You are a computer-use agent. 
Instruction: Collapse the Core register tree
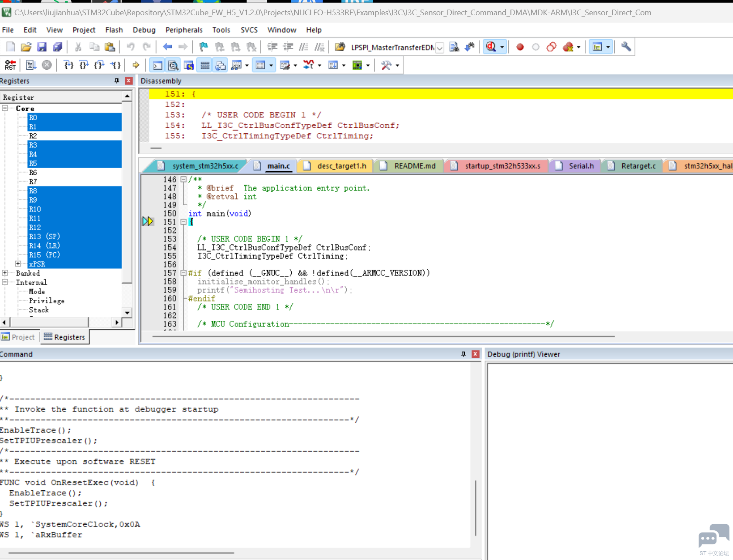pyautogui.click(x=5, y=108)
